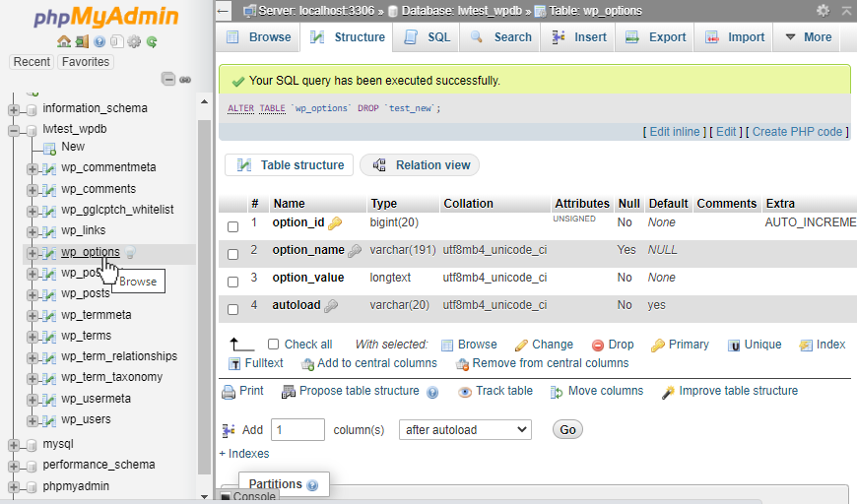This screenshot has height=504, width=857.
Task: Click the collapse-all icon in navigation panel
Action: click(168, 80)
